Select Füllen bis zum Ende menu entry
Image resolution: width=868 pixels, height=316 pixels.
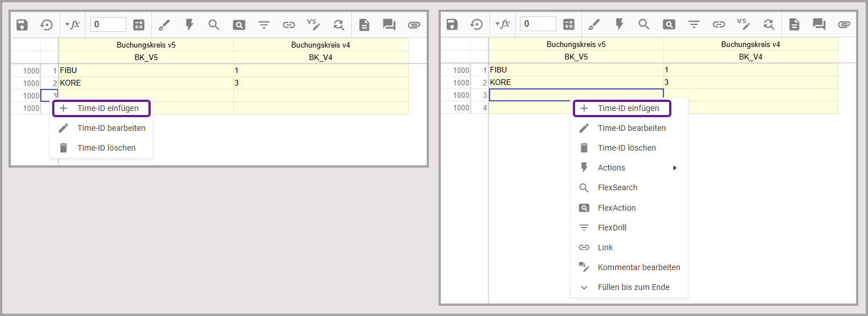point(633,287)
